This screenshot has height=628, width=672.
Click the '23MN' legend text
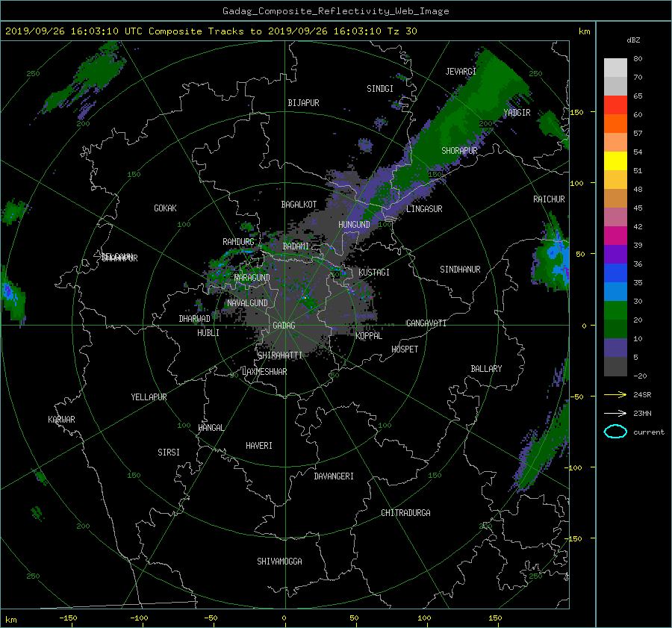[x=642, y=414]
